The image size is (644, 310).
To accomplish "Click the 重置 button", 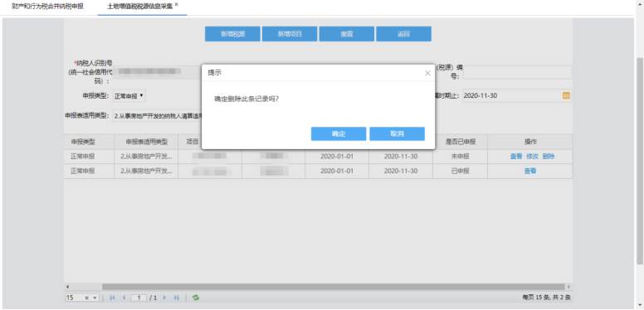I will [x=347, y=34].
